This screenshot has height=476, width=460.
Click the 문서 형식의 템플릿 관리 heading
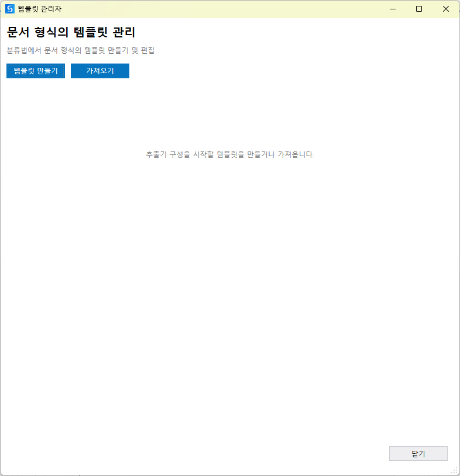tap(71, 32)
